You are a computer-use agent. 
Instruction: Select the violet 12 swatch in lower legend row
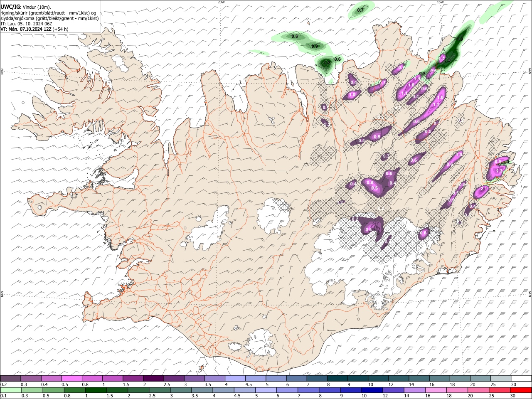393,390
